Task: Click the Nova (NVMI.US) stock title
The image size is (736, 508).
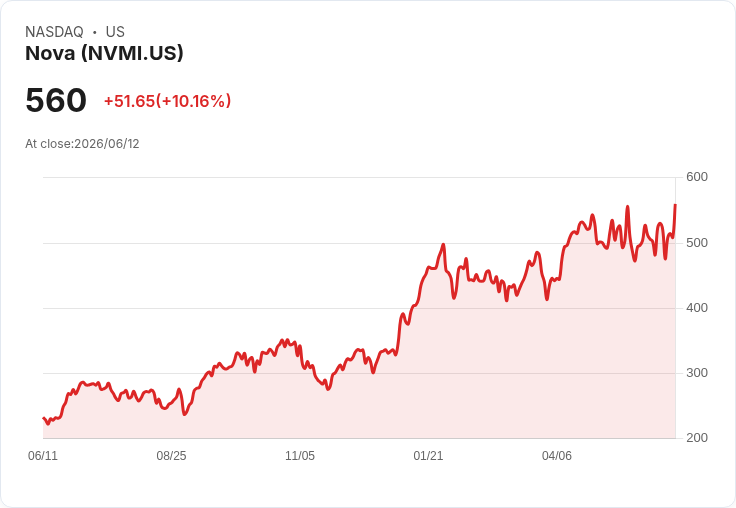Action: pos(104,53)
